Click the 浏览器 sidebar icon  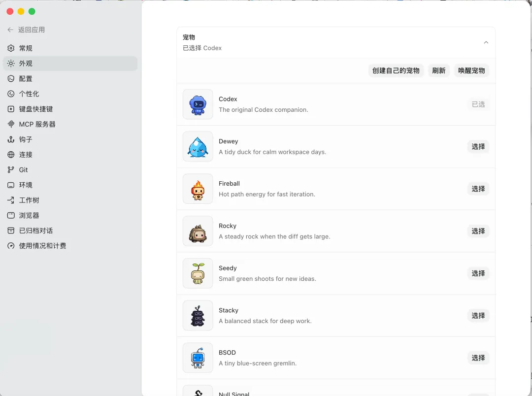coord(11,215)
